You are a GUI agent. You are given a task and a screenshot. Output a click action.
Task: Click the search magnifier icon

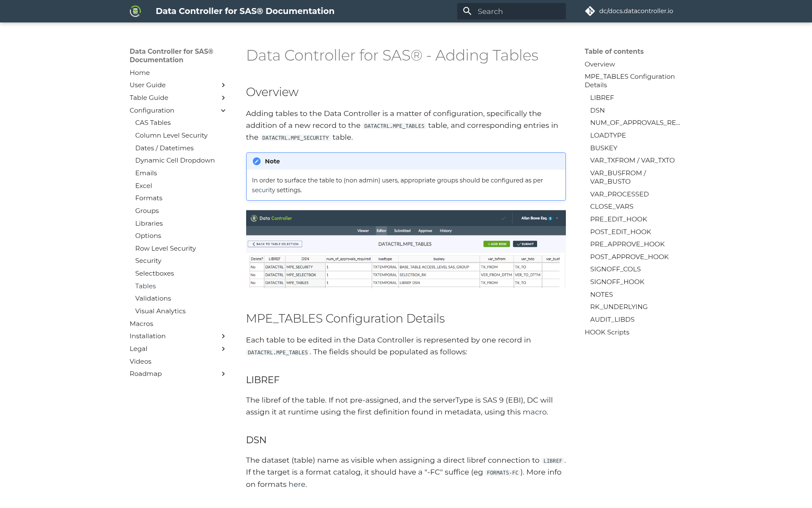(467, 11)
